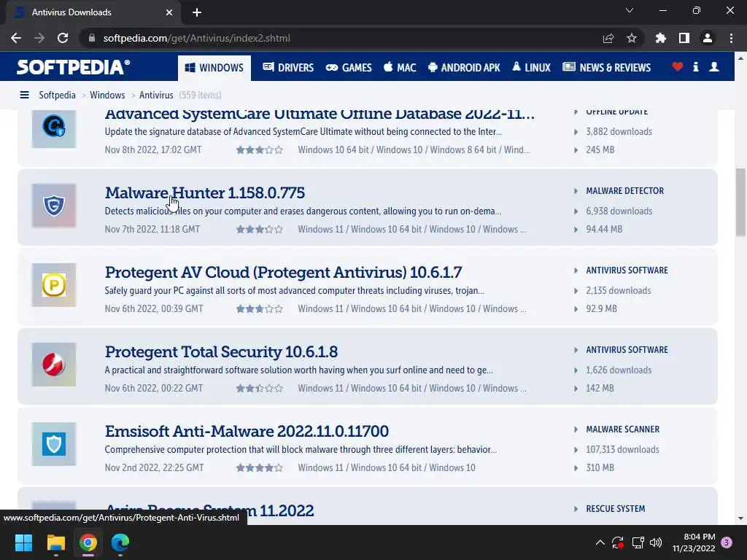The height and width of the screenshot is (560, 747).
Task: Switch to the Mac section
Action: pyautogui.click(x=400, y=68)
